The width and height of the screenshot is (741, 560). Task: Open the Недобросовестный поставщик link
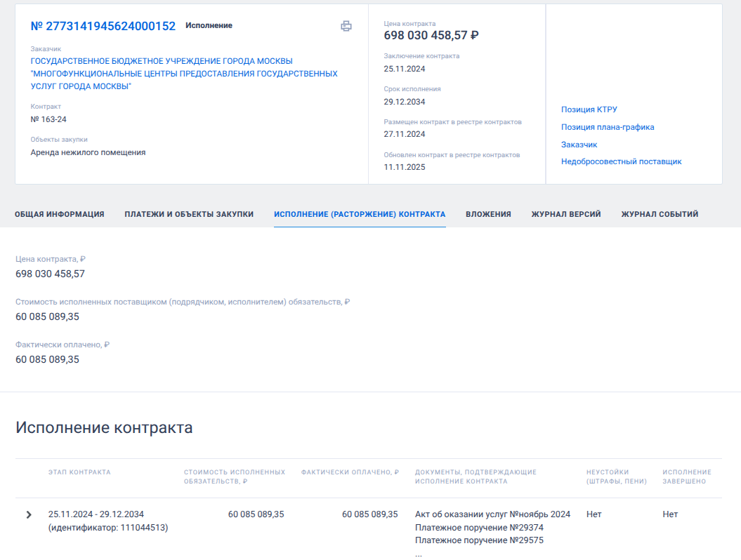[621, 161]
